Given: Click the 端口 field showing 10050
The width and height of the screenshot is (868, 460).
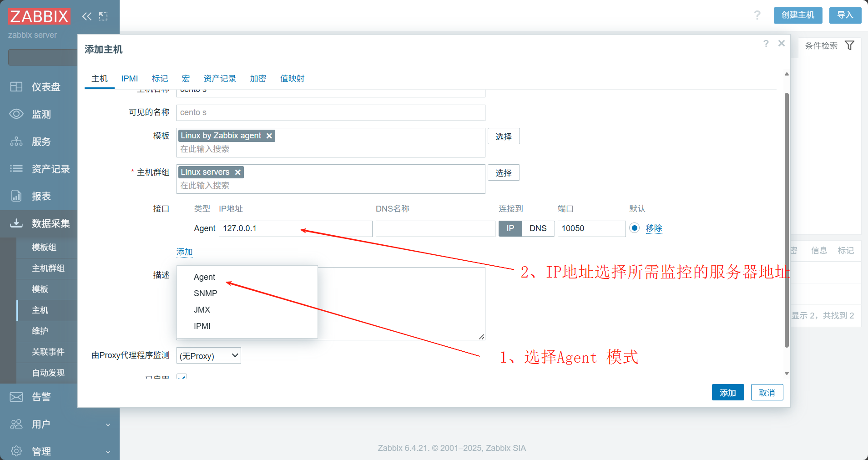Looking at the screenshot, I should coord(591,228).
